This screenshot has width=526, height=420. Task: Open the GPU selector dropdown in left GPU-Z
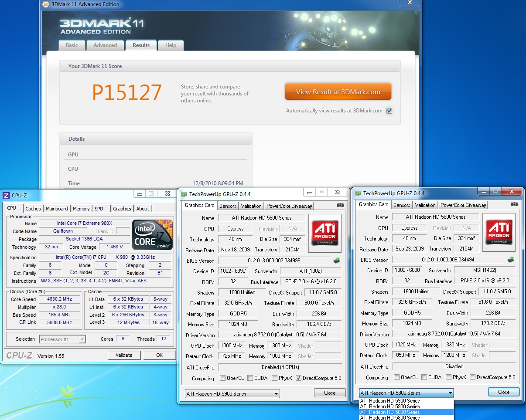click(x=232, y=393)
